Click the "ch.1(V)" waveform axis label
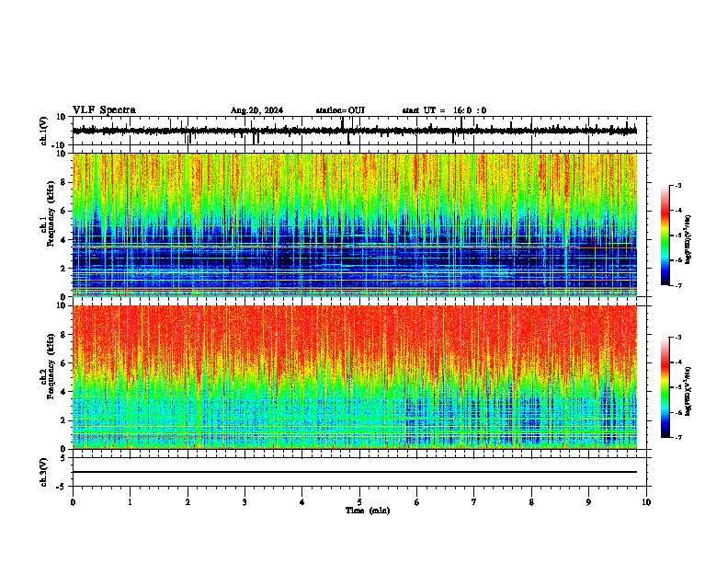This screenshot has height=563, width=728. click(x=44, y=131)
